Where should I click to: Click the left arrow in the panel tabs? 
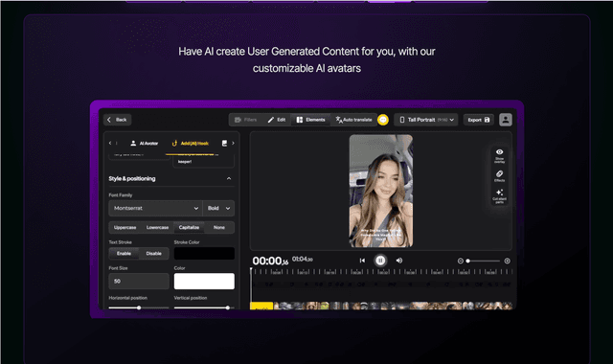(x=110, y=143)
